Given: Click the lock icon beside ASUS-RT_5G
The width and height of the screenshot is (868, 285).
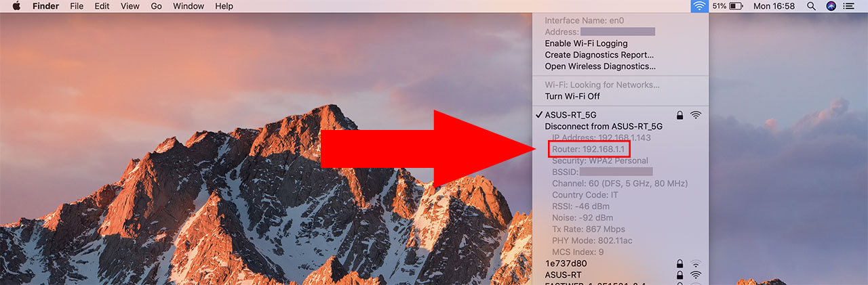Looking at the screenshot, I should pyautogui.click(x=679, y=115).
